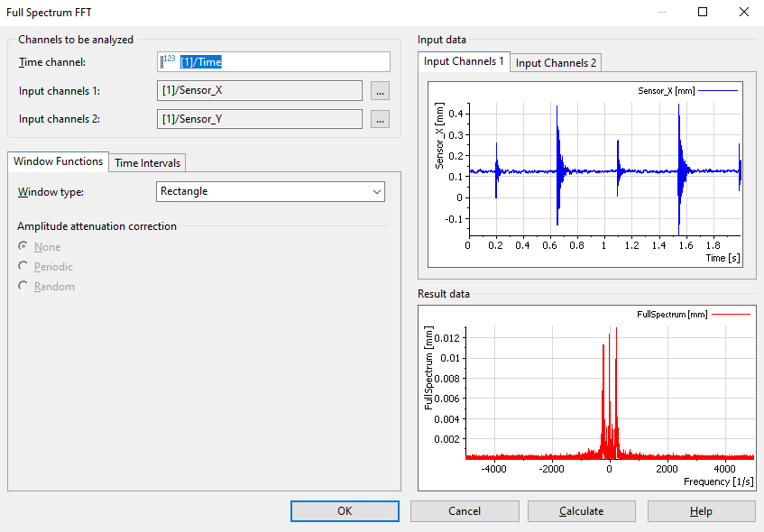Click the red FullSpectrum legend line
This screenshot has height=532, width=764.
click(731, 314)
